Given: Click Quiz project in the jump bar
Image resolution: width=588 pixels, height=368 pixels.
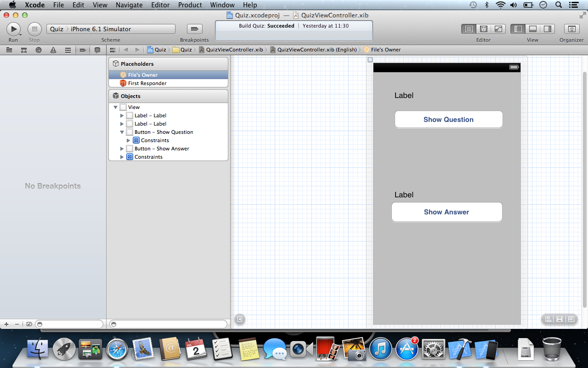Looking at the screenshot, I should 157,50.
